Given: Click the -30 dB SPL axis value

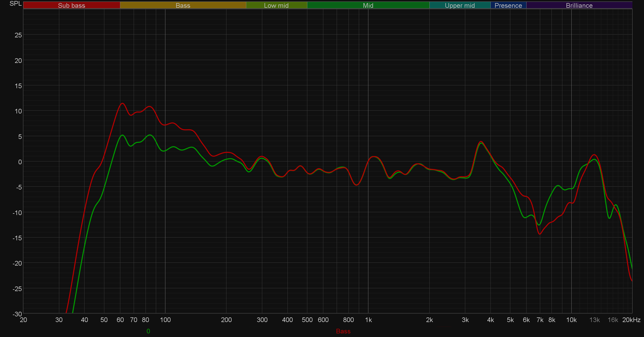Looking at the screenshot, I should click(x=17, y=314).
